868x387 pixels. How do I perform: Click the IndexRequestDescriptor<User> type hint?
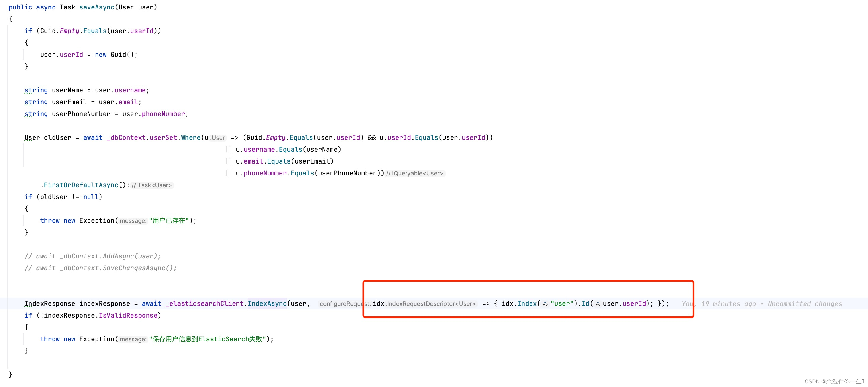click(x=431, y=304)
